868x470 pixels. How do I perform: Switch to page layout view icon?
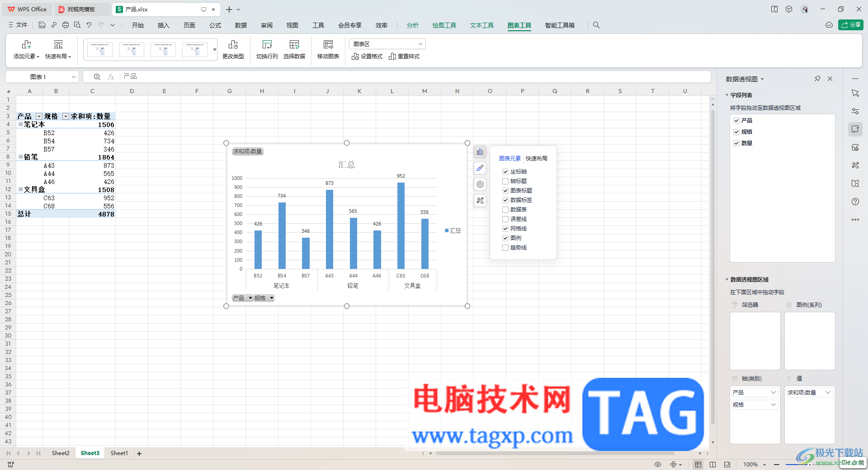point(712,465)
